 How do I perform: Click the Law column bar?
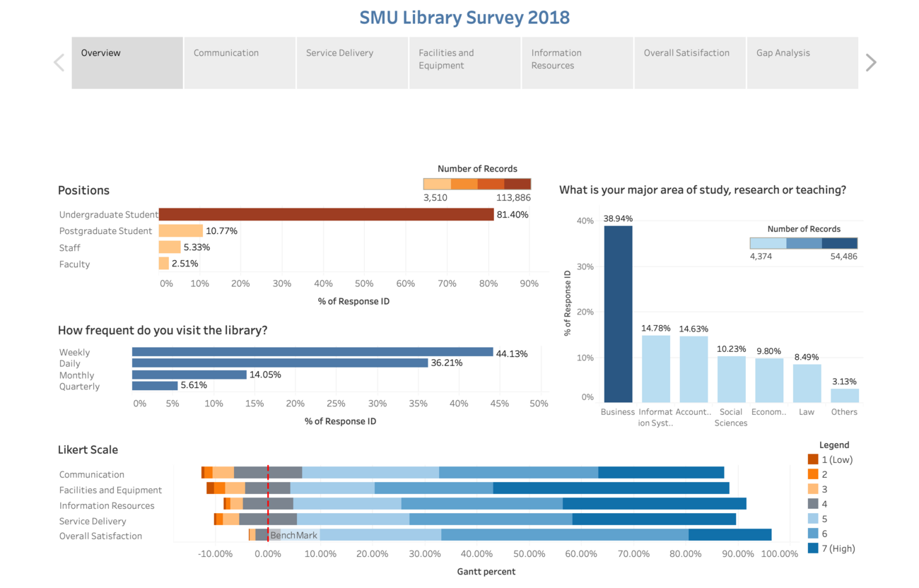807,383
